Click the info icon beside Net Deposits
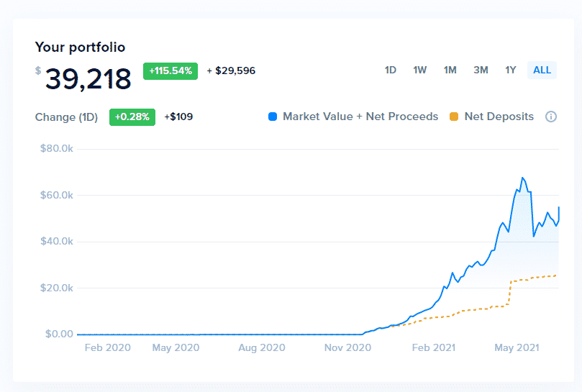 [551, 117]
